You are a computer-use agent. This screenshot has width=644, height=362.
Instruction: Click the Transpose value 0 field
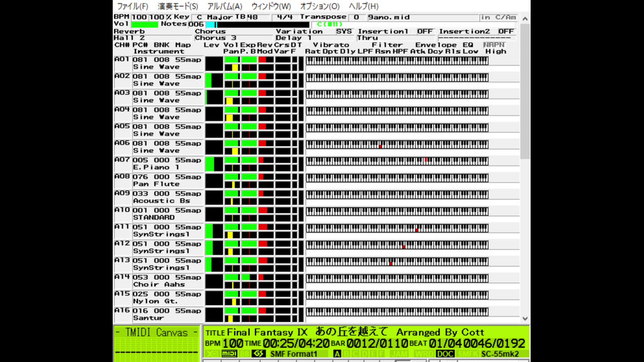pos(356,17)
